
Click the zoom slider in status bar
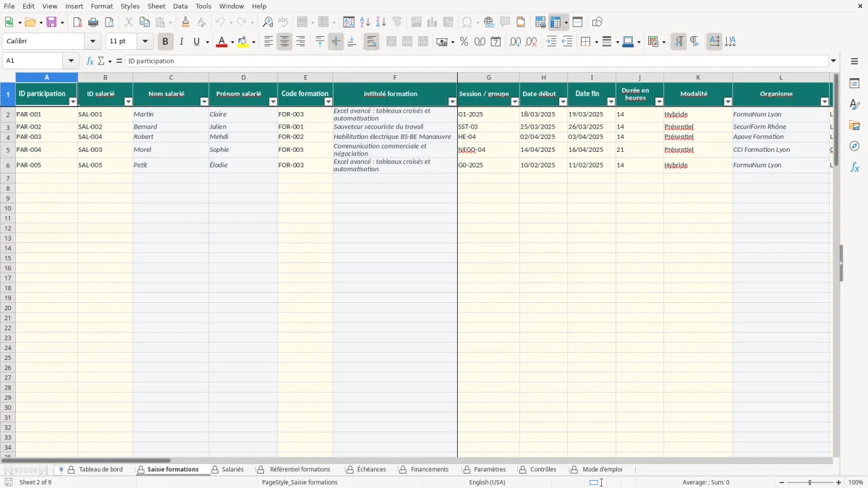[809, 482]
